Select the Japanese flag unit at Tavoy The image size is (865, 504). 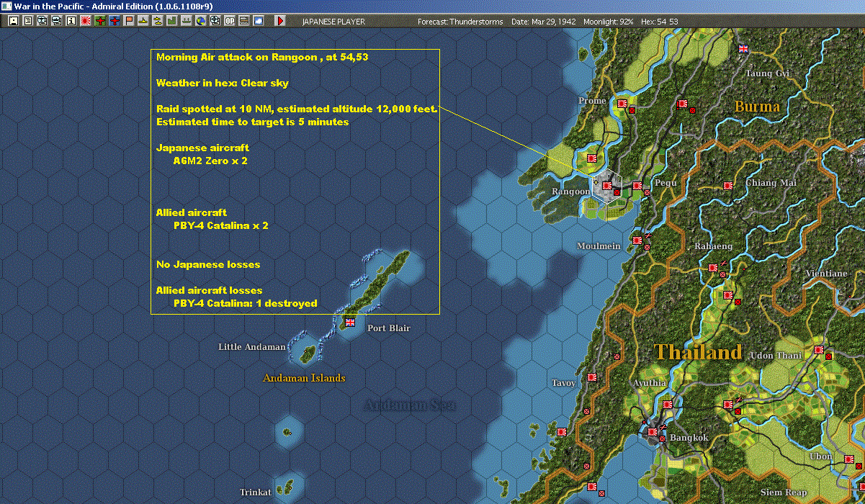[592, 377]
